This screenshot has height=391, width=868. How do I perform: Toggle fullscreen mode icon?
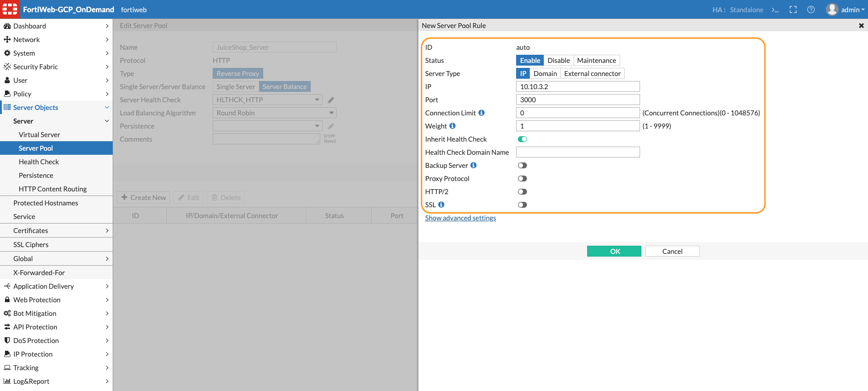click(793, 10)
